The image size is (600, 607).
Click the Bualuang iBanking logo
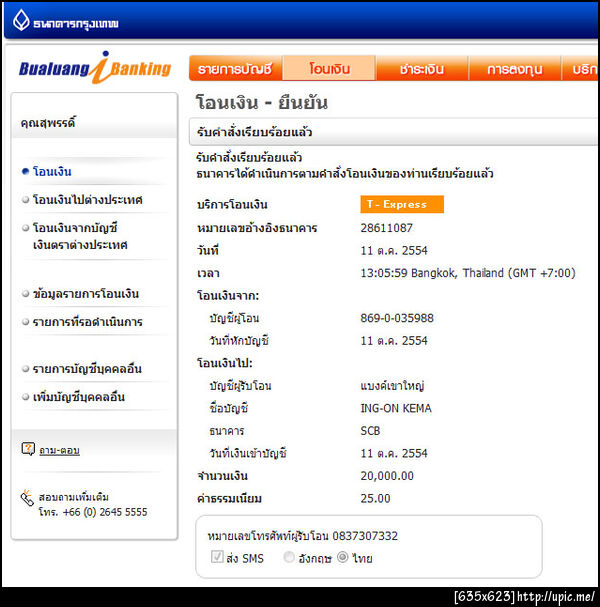click(x=95, y=68)
